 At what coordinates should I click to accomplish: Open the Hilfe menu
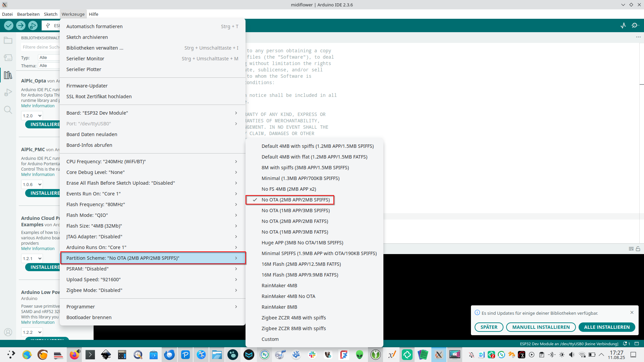pyautogui.click(x=94, y=14)
